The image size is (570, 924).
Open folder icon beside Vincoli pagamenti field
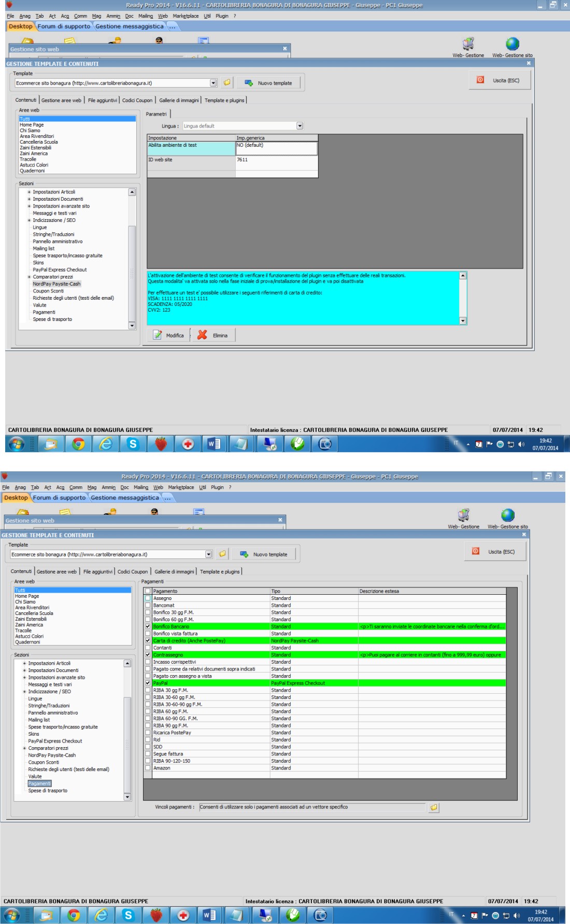[x=434, y=807]
